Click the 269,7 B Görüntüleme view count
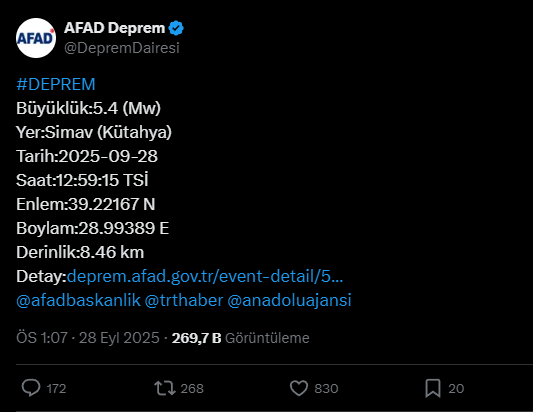The width and height of the screenshot is (533, 412). 241,338
